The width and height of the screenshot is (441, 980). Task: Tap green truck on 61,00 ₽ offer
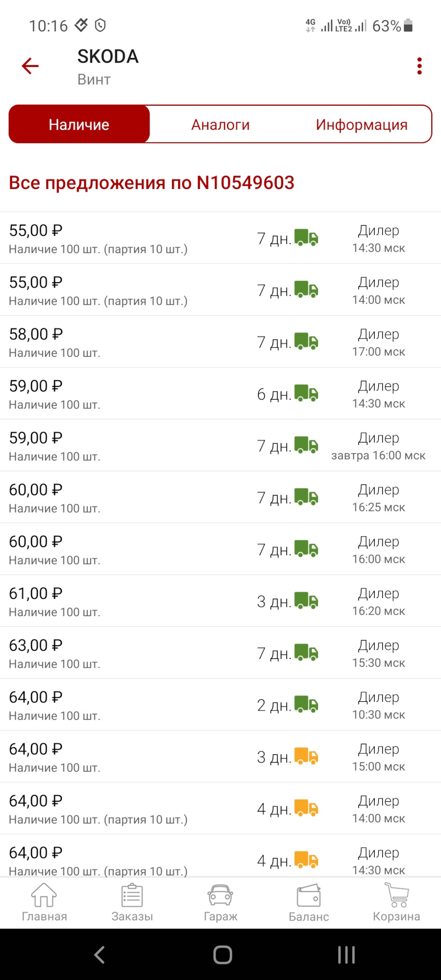point(306,601)
